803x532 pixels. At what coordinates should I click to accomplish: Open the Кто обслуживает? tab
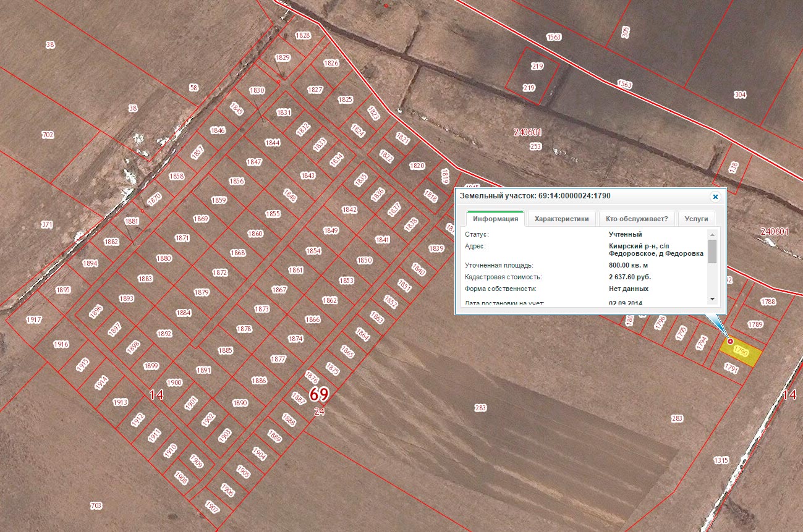(636, 219)
